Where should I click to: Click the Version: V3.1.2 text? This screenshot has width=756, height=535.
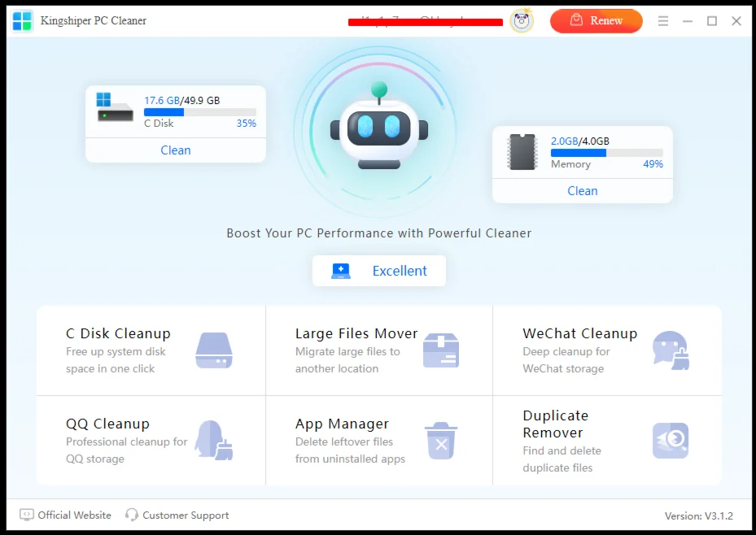[x=698, y=515]
